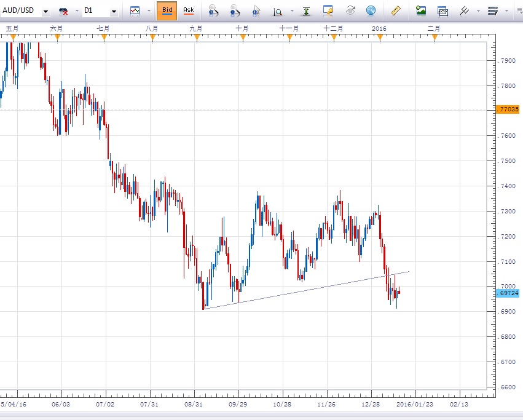The width and height of the screenshot is (523, 420).
Task: Click the Fibonacci levels icon
Action: [x=493, y=11]
